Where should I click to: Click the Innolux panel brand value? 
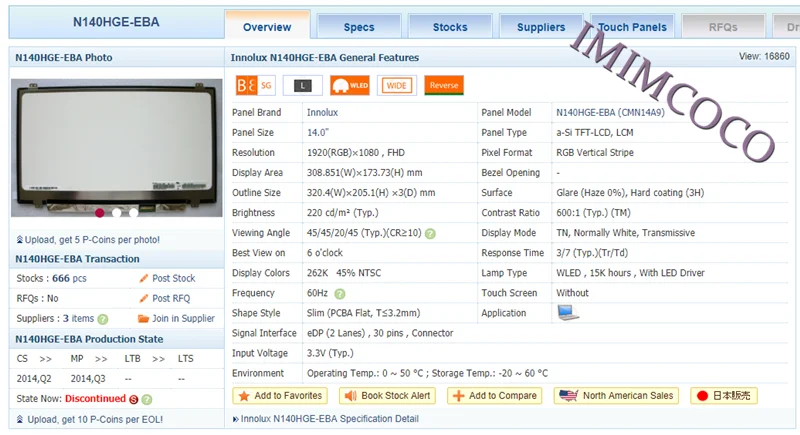click(x=322, y=113)
